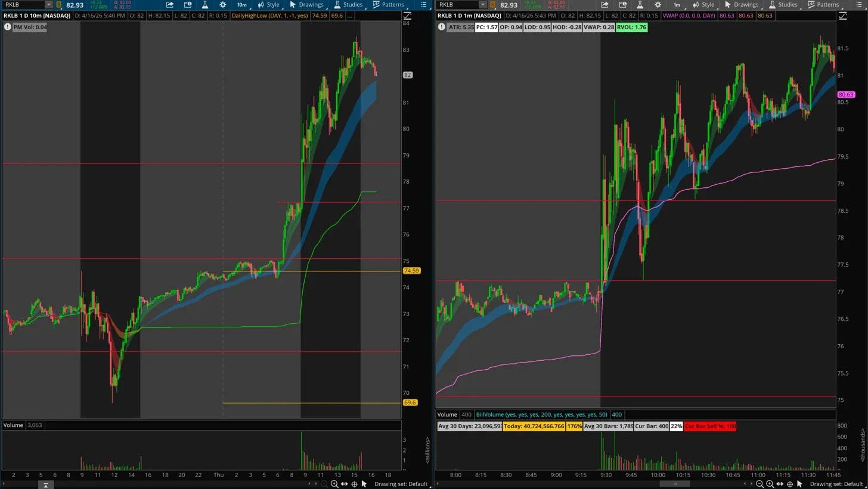
Task: Click the ATR: 5.35 label
Action: 461,27
